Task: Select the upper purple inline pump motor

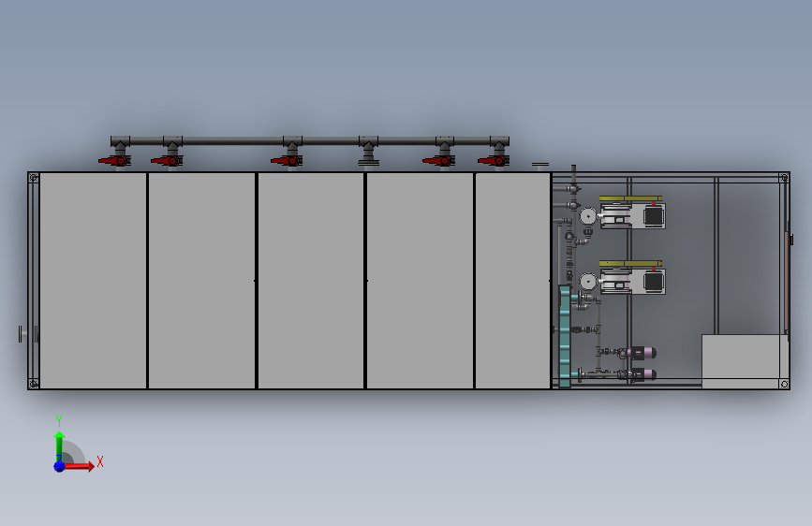Action: [642, 354]
